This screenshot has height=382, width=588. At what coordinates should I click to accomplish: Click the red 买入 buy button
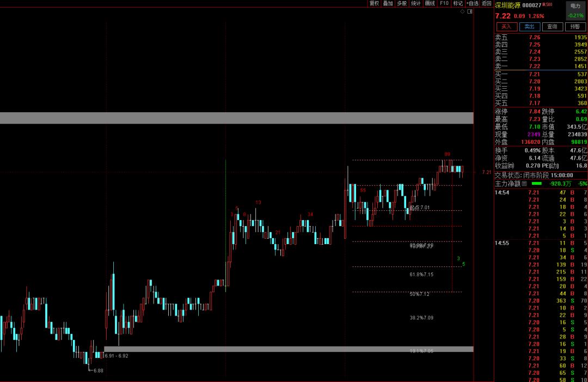click(x=506, y=26)
